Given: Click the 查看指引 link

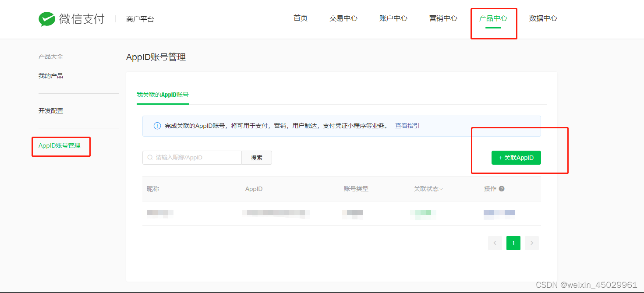Looking at the screenshot, I should tap(407, 126).
